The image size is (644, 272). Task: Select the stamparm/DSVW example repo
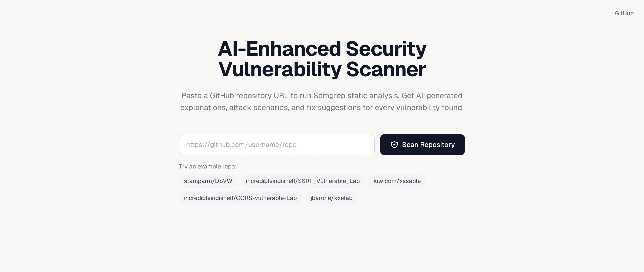coord(208,181)
